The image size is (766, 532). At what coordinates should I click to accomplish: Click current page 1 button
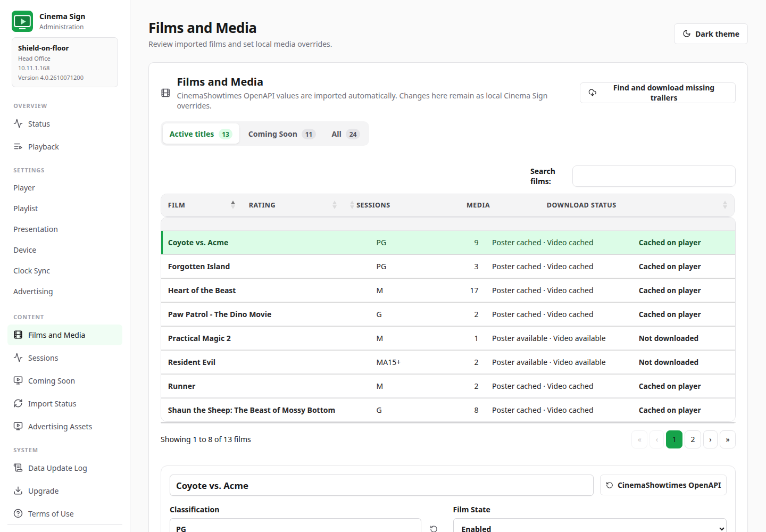tap(674, 439)
